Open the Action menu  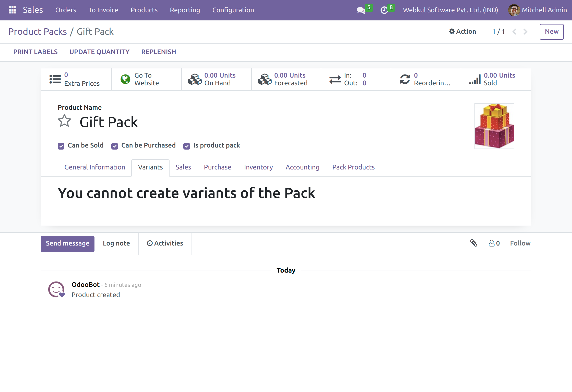coord(462,31)
